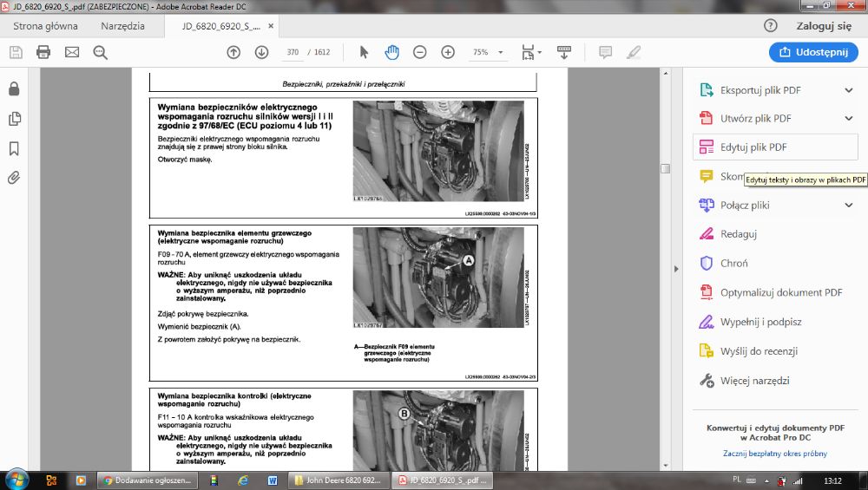Collapse the right tools pane arrow
The image size is (868, 490).
coord(676,270)
